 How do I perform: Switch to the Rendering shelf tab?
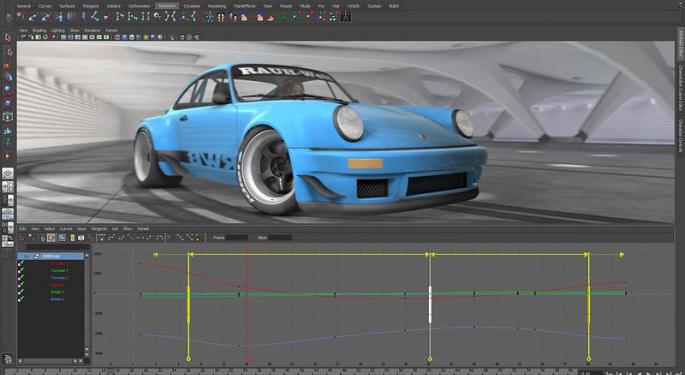pyautogui.click(x=217, y=6)
